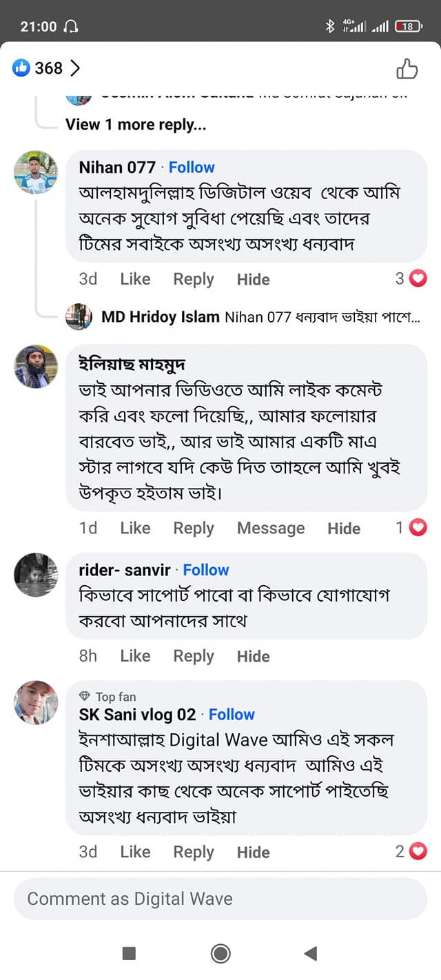Follow SK Sani vlog 02

click(232, 715)
